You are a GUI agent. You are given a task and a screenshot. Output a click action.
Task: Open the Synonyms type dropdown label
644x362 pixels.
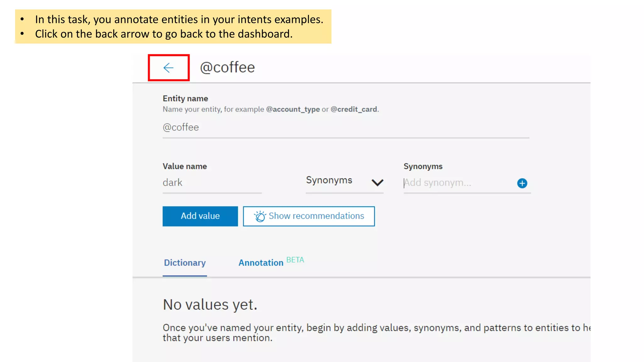click(329, 180)
